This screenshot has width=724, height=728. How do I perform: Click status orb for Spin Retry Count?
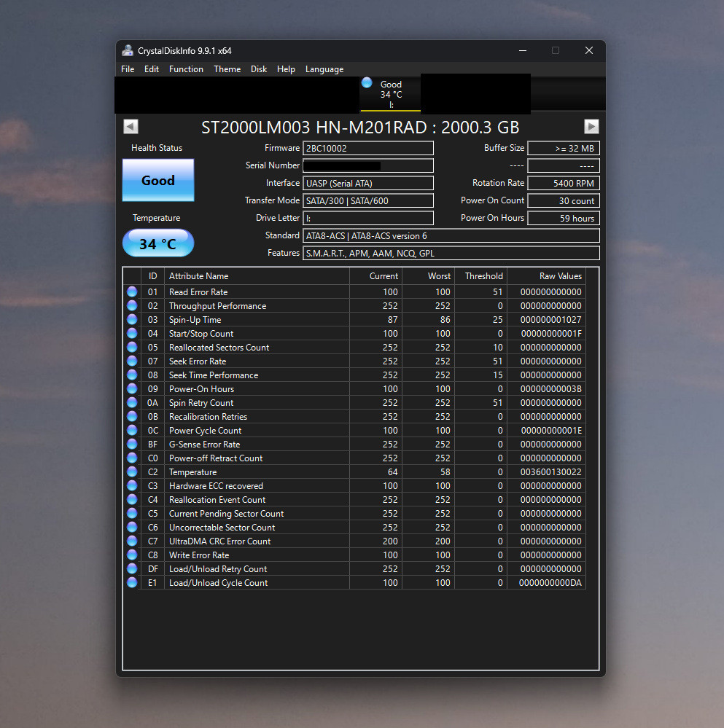132,402
